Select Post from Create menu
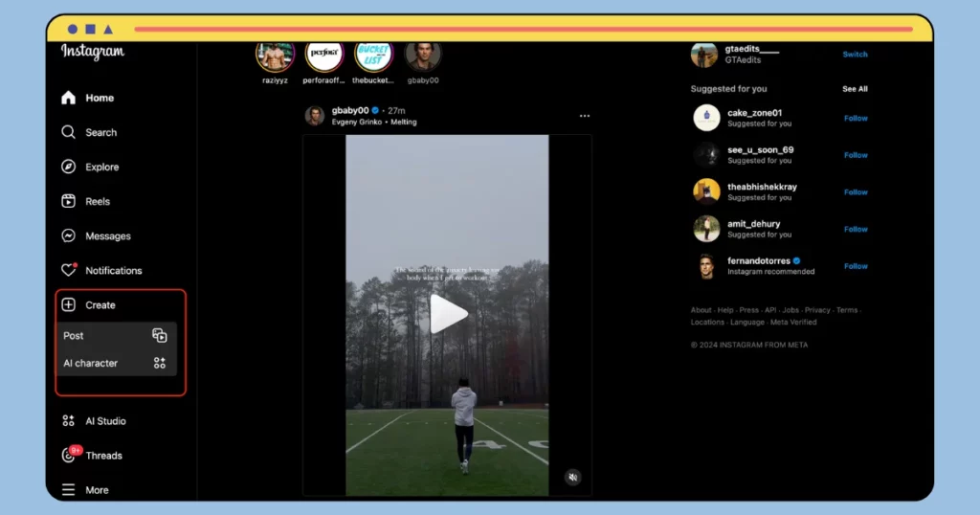This screenshot has width=980, height=515. click(x=116, y=336)
